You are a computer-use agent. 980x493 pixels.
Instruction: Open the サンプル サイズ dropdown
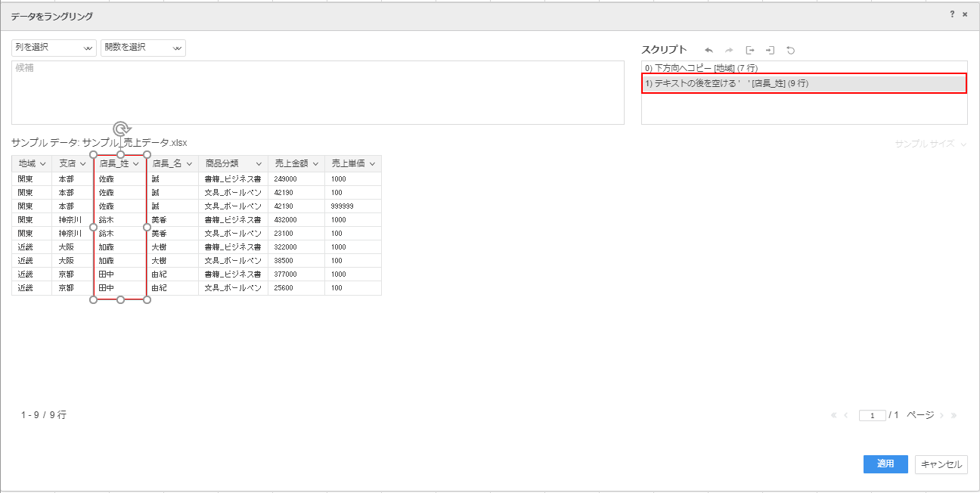tap(930, 144)
